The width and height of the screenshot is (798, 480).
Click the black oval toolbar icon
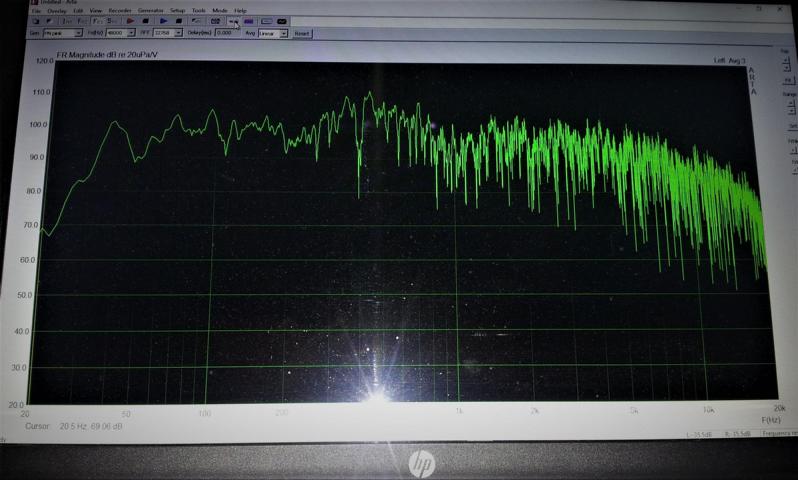point(282,21)
